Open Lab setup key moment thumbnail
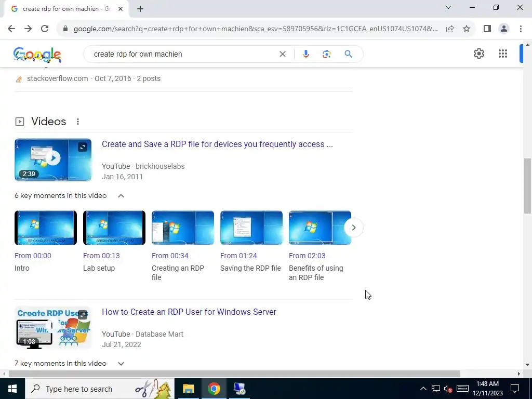The width and height of the screenshot is (532, 399). coord(114,228)
